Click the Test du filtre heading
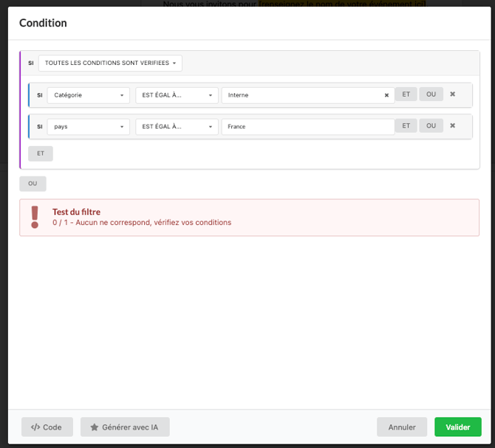 [76, 212]
